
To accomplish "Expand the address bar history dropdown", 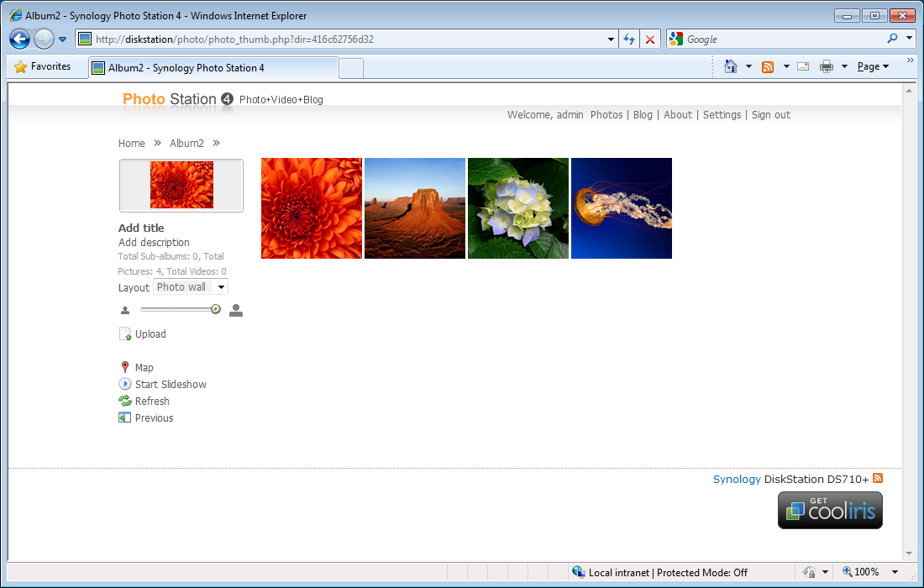I will (611, 39).
